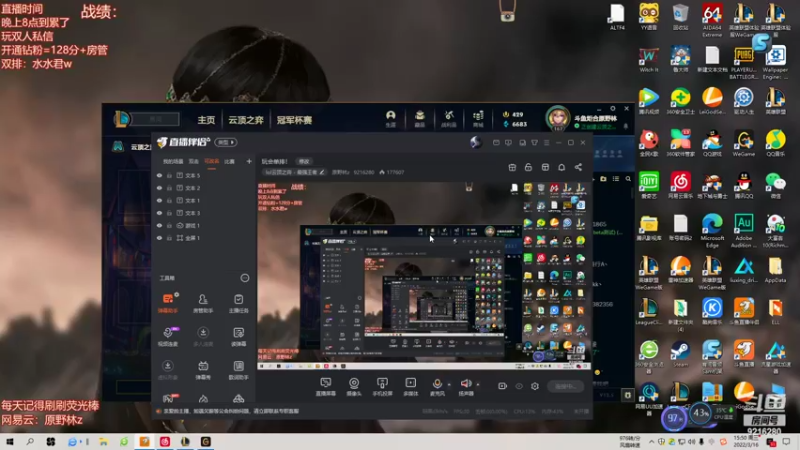Open Microsoft Edge desktop shortcut

[x=712, y=231]
